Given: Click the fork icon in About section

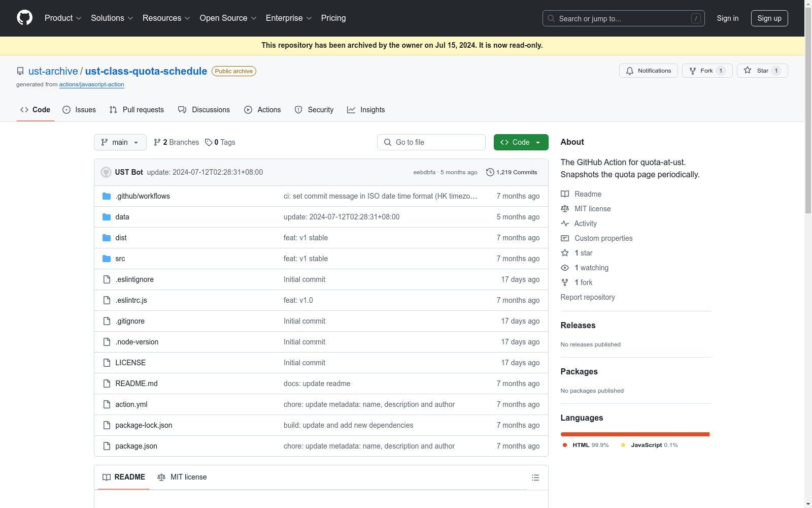Looking at the screenshot, I should (565, 282).
